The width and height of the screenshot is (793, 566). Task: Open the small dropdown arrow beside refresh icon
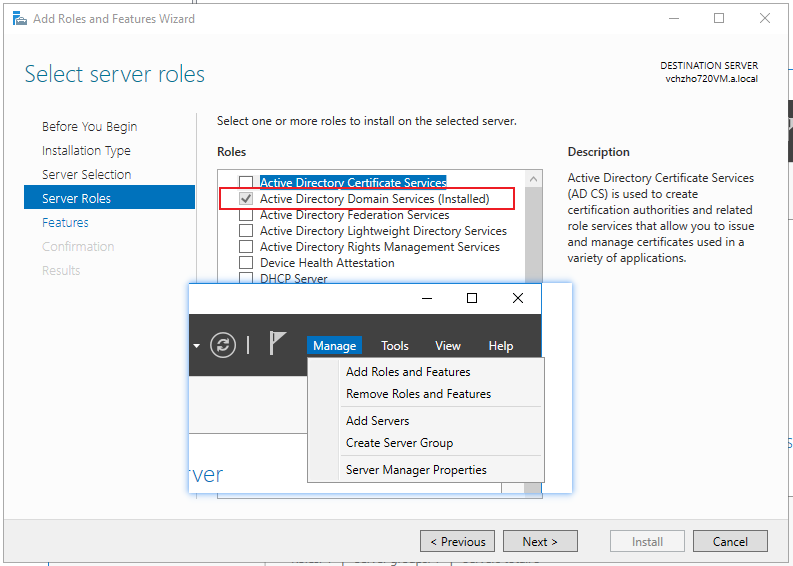pos(197,346)
